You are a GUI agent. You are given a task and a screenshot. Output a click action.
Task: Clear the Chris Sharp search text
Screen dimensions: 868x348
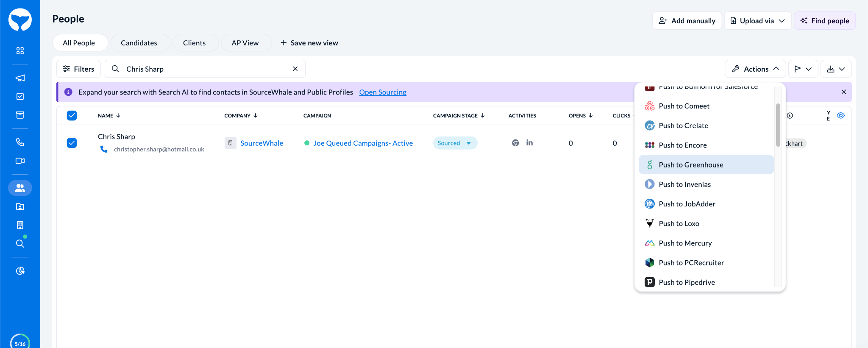point(295,69)
